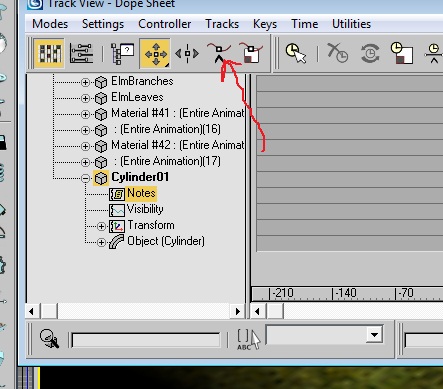
Task: Select the Edit Keys mode icon
Action: [50, 53]
